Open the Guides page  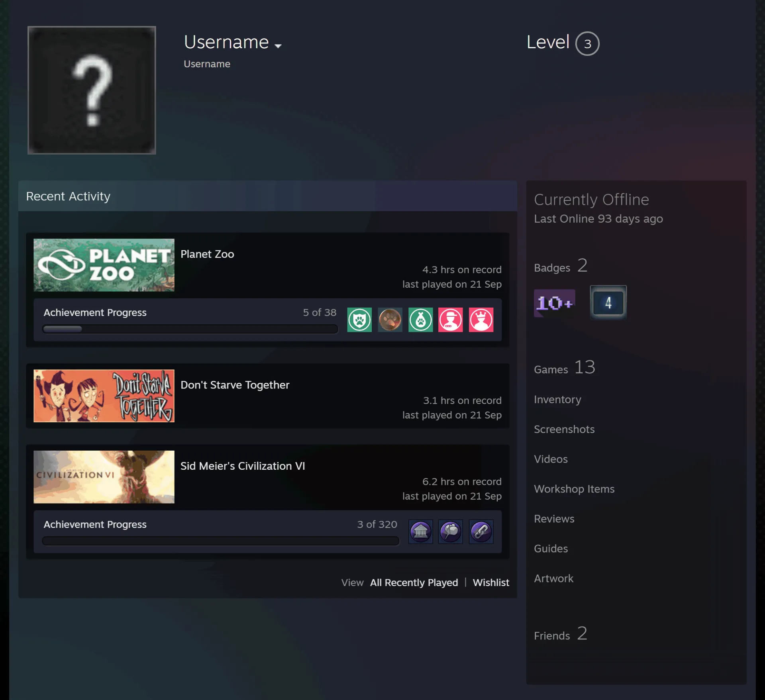(x=551, y=549)
